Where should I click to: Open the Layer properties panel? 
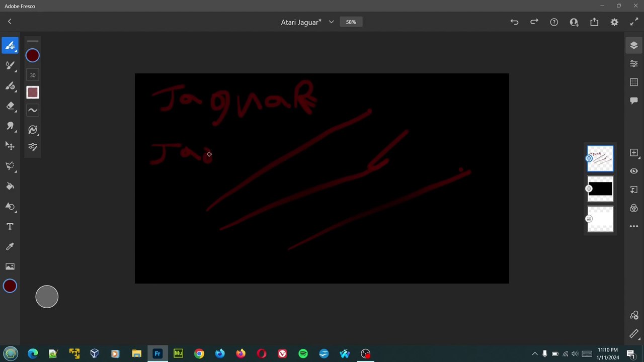pyautogui.click(x=634, y=63)
